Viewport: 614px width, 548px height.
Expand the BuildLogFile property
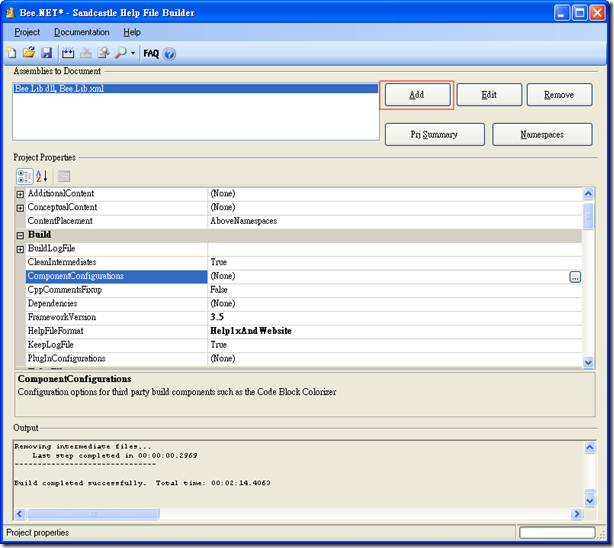coord(20,249)
